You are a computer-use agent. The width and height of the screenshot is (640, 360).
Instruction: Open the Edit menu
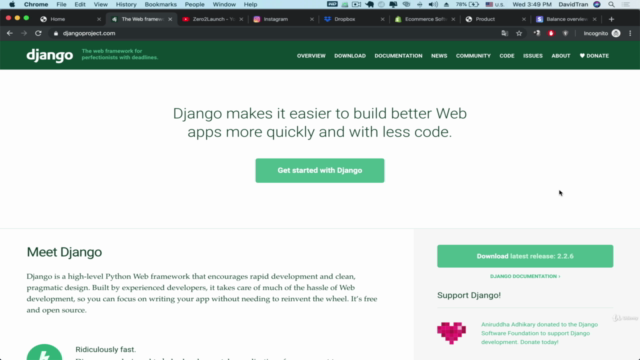[x=80, y=4]
